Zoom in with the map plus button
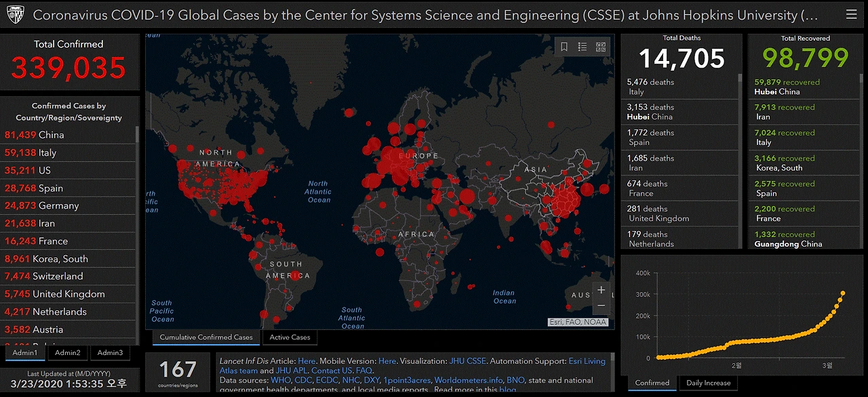Viewport: 868px width, 397px height. pos(601,290)
